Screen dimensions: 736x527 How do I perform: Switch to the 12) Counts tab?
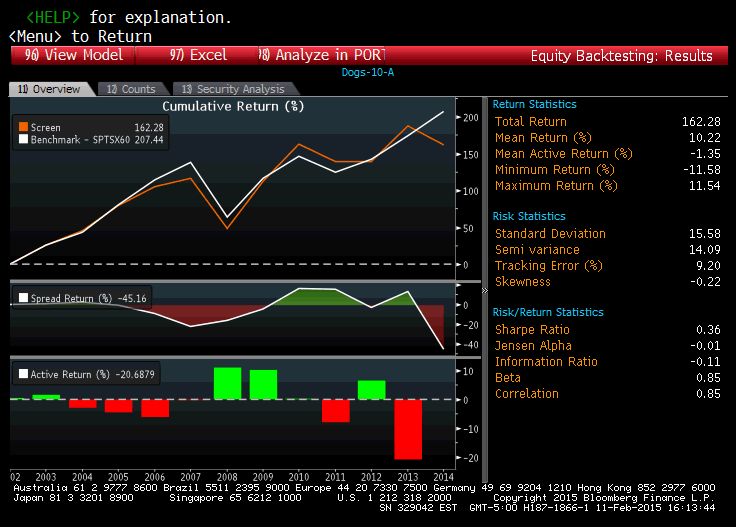[x=130, y=89]
